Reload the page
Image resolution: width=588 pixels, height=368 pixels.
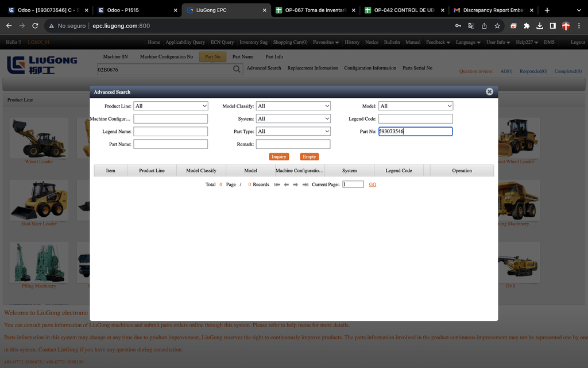click(36, 26)
